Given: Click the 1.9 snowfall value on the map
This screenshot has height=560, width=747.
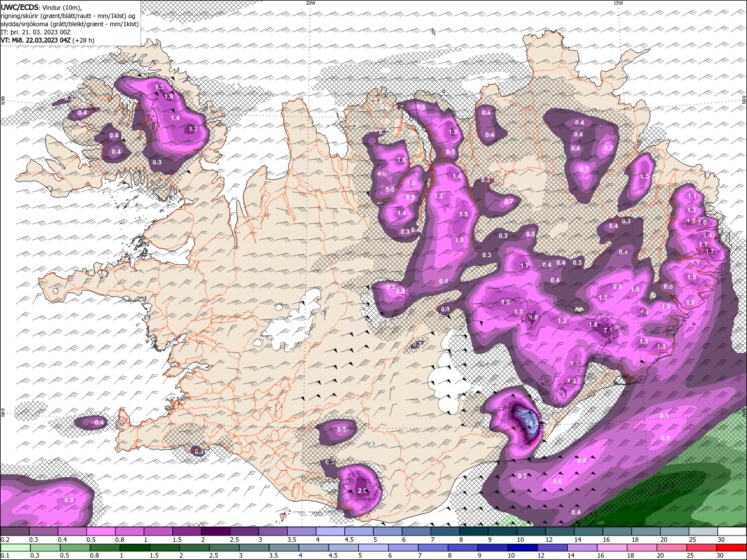Looking at the screenshot, I should point(453,132).
